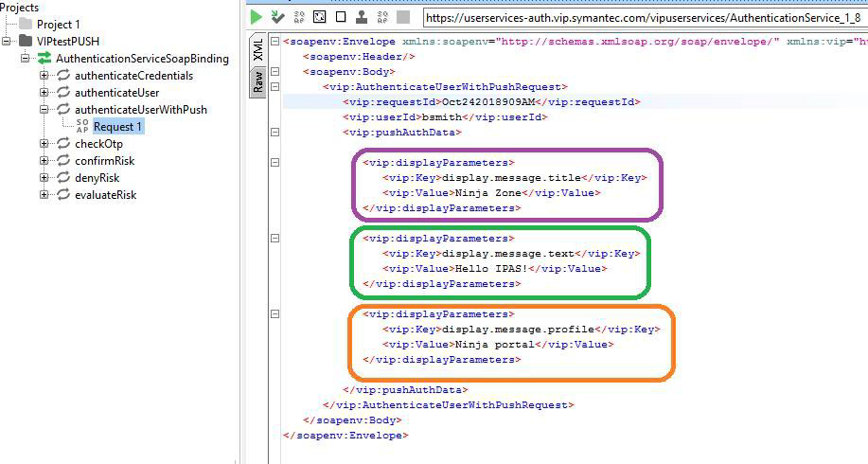Click the soapenv:Header line
This screenshot has height=464, width=868.
(359, 57)
